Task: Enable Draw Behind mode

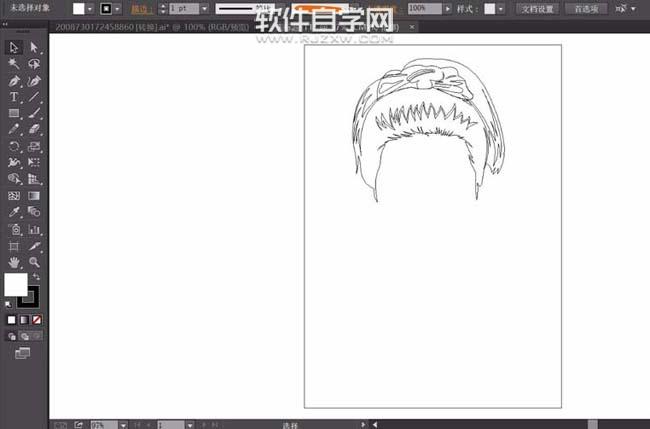Action: point(25,337)
